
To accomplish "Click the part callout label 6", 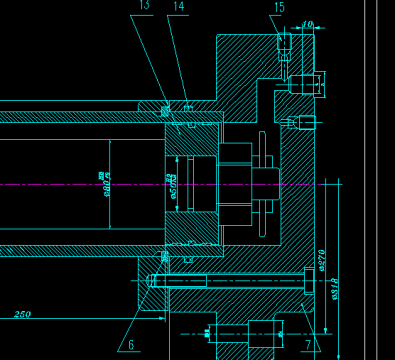I will [x=131, y=345].
